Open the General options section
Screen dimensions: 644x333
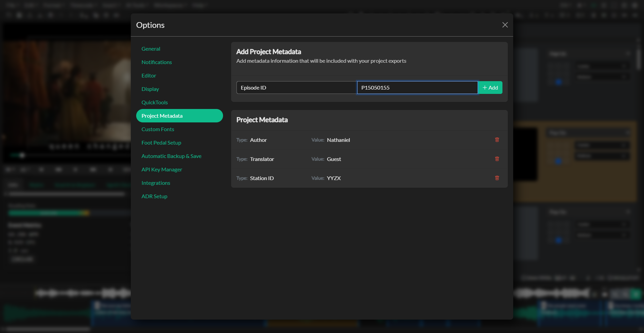click(x=151, y=49)
